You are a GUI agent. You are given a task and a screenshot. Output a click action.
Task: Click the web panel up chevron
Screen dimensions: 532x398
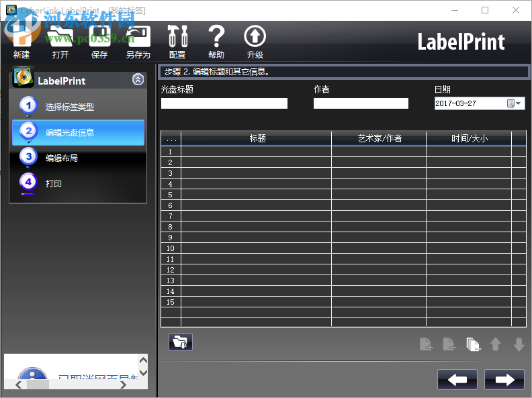(x=144, y=360)
